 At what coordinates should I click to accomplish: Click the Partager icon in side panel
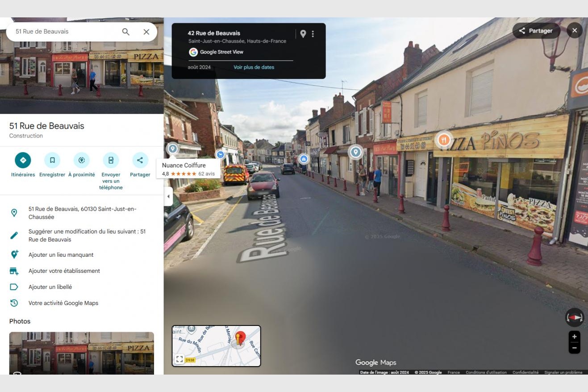point(140,160)
